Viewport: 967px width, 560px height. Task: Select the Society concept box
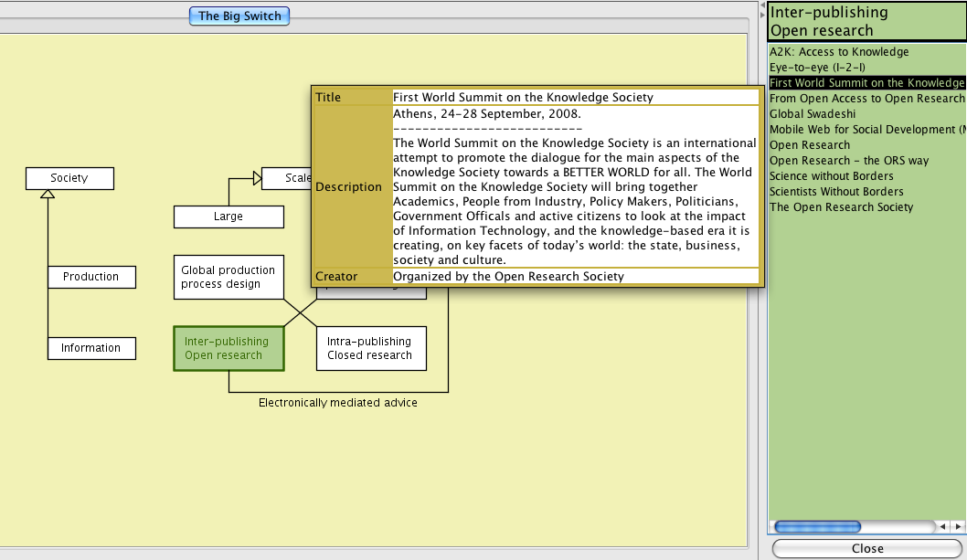(x=69, y=178)
